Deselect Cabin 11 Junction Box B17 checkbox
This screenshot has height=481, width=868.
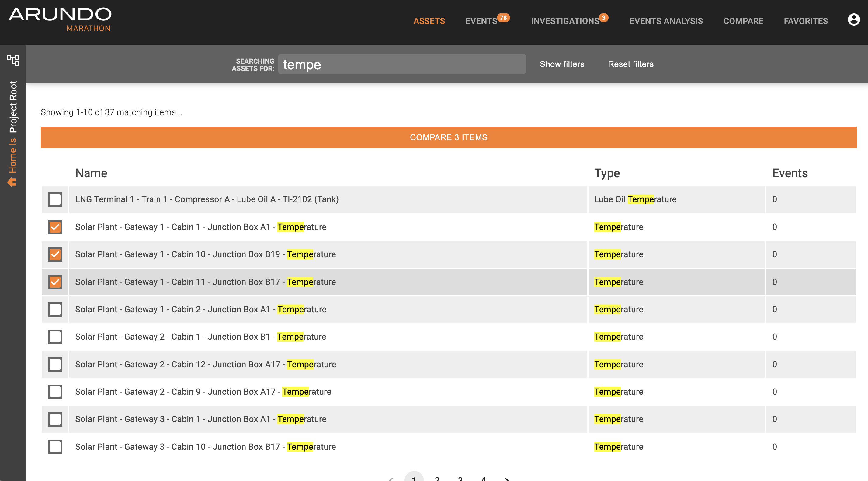55,282
